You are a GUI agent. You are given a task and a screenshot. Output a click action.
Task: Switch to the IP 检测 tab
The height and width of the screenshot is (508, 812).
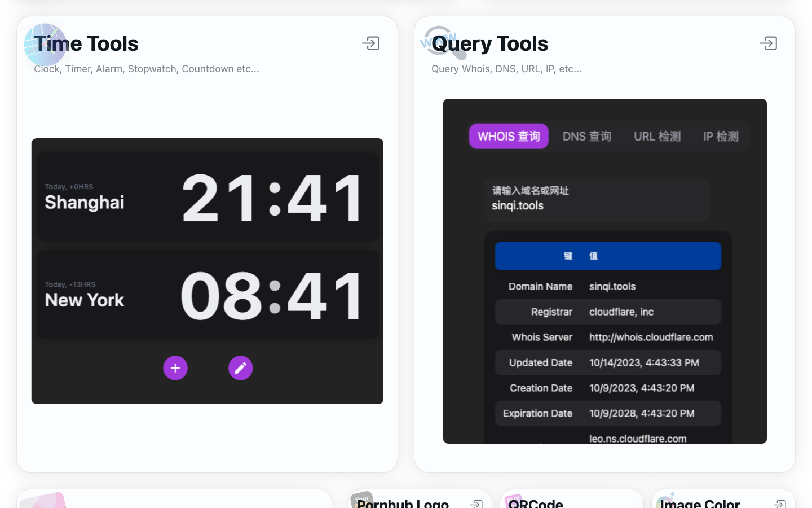tap(721, 137)
